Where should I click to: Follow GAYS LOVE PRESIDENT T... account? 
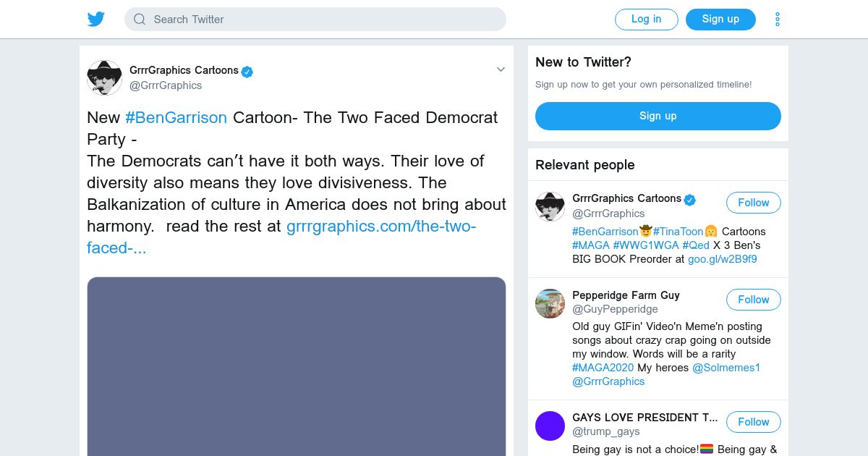tap(753, 422)
